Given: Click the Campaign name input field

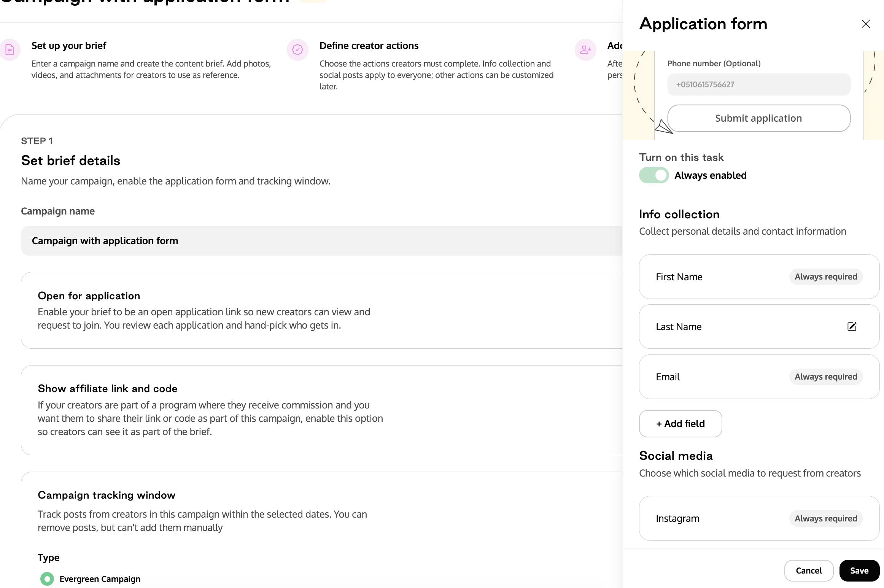Looking at the screenshot, I should [x=322, y=241].
